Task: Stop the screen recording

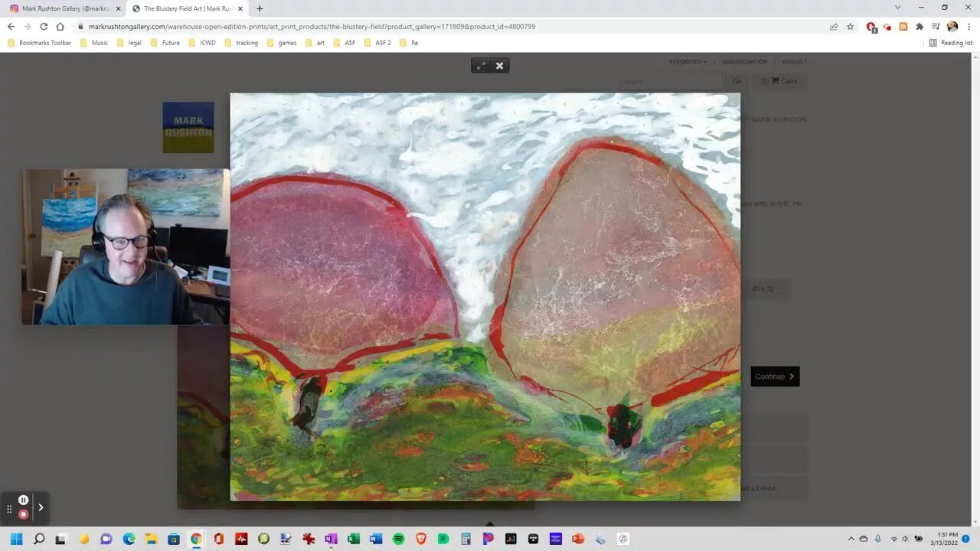Action: click(x=24, y=514)
